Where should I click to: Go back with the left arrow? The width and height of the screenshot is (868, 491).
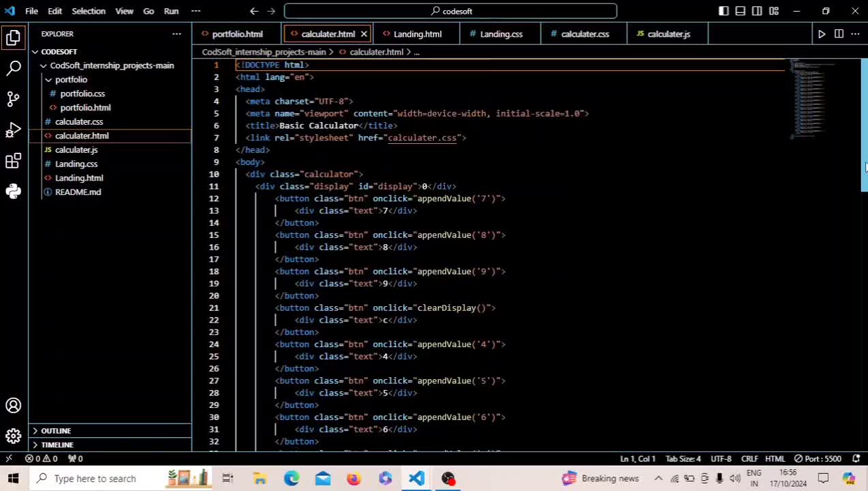(254, 11)
